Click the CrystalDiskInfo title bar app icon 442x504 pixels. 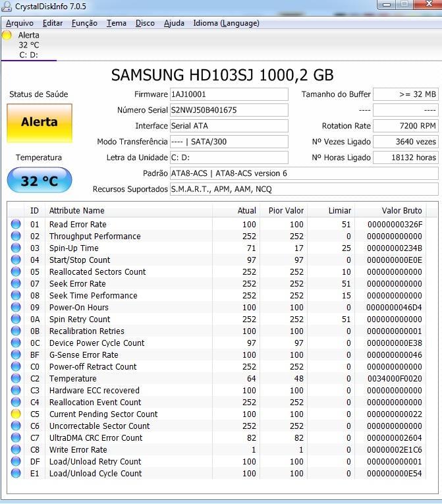point(7,7)
